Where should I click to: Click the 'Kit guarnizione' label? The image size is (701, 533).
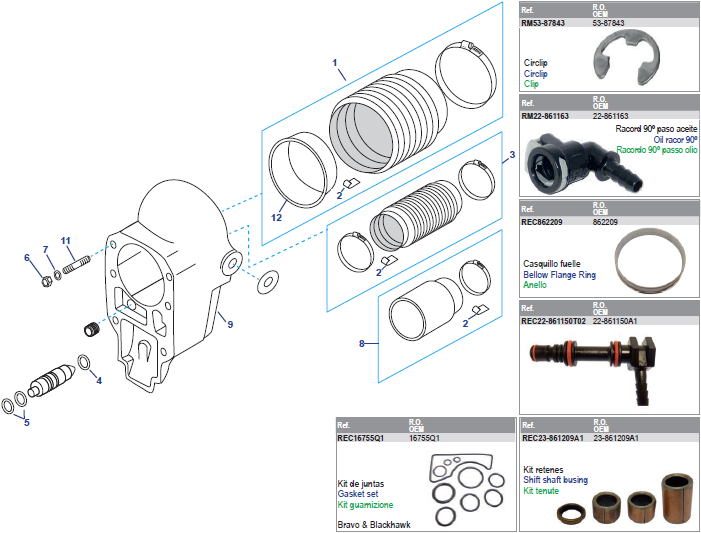(x=365, y=505)
